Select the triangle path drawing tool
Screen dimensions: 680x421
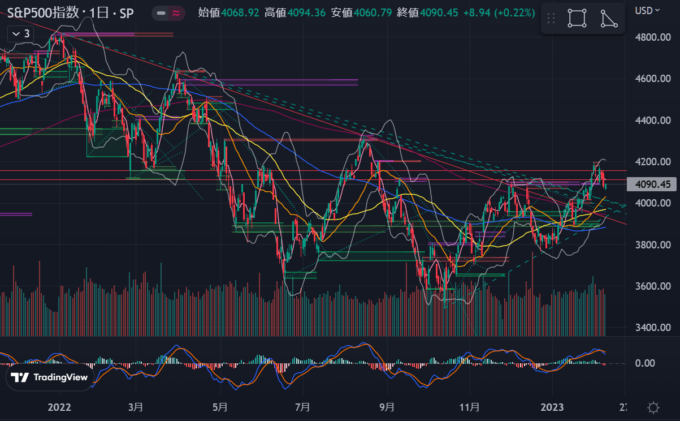point(609,18)
